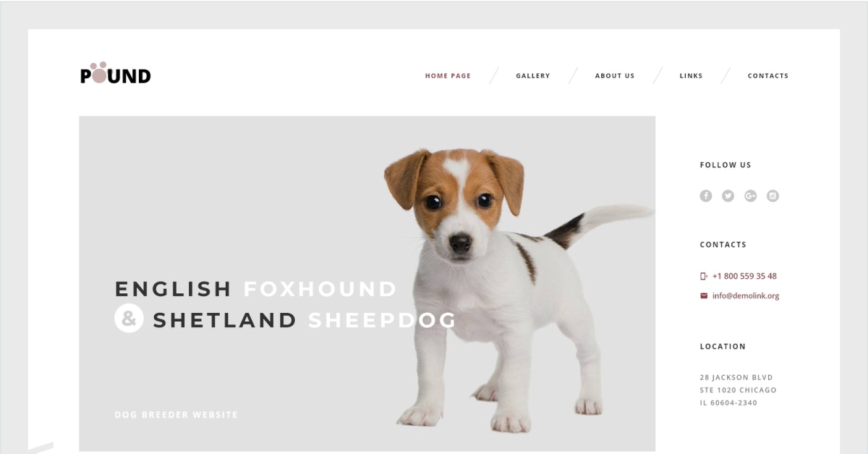Navigate to About Us
The height and width of the screenshot is (454, 868).
tap(615, 75)
